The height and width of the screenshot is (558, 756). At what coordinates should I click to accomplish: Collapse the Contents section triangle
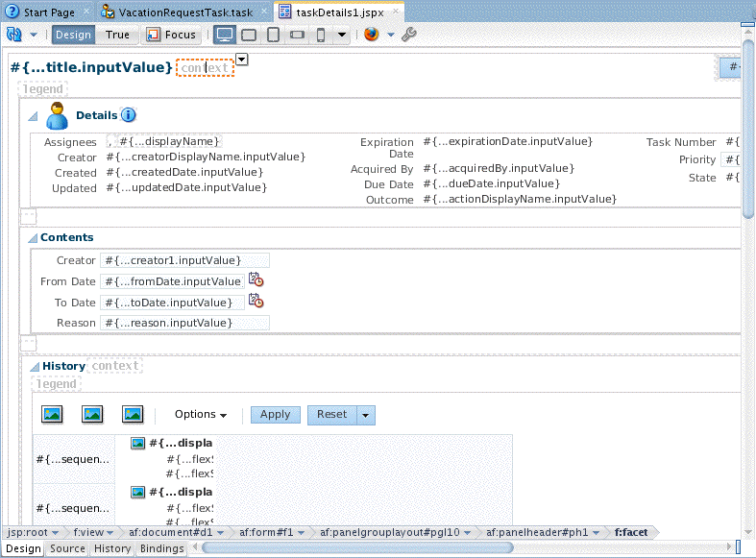pos(33,237)
